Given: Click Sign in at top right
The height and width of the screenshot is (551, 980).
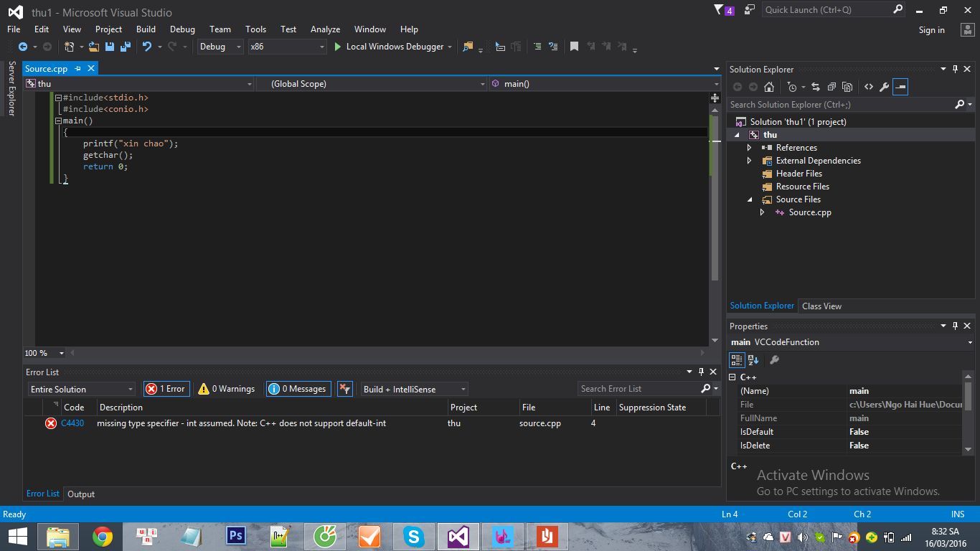Looking at the screenshot, I should [x=931, y=30].
